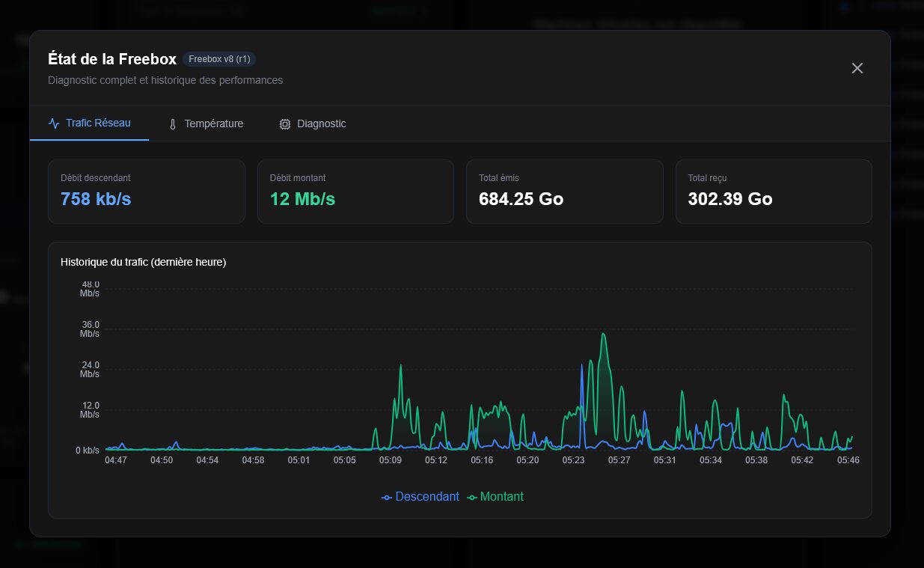Click the 758 kb/s Débit descendant card
This screenshot has width=924, height=568.
[147, 192]
